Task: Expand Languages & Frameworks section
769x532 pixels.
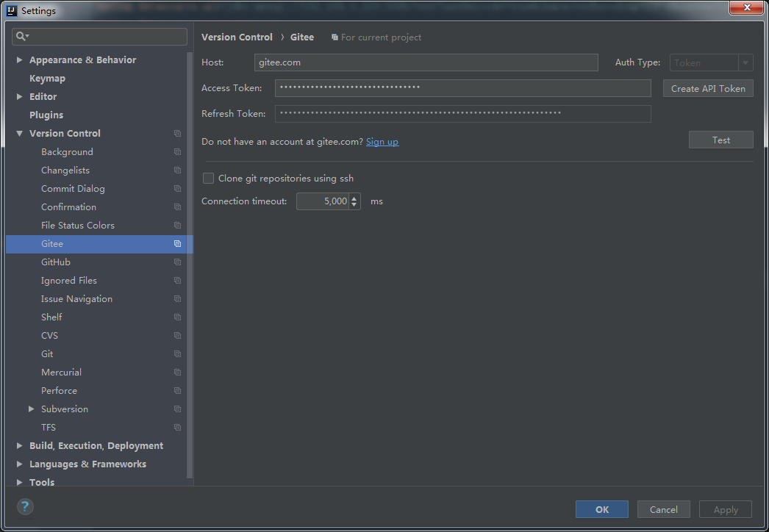Action: coord(19,464)
